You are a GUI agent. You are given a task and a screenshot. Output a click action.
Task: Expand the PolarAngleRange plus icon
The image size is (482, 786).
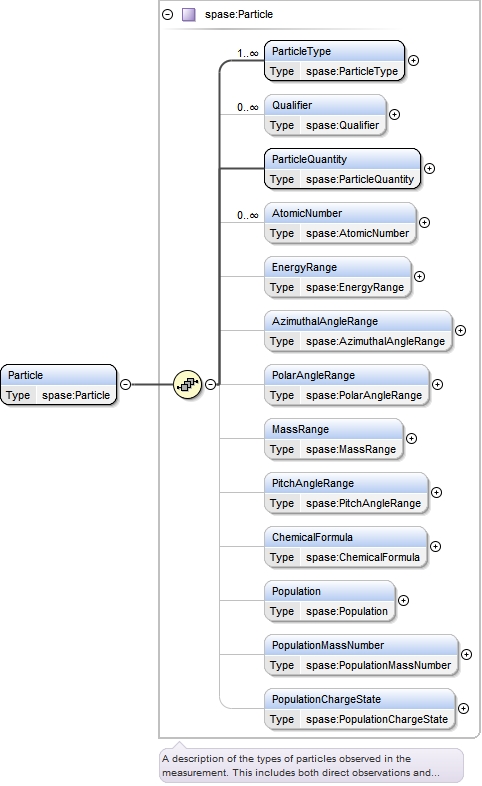[437, 384]
